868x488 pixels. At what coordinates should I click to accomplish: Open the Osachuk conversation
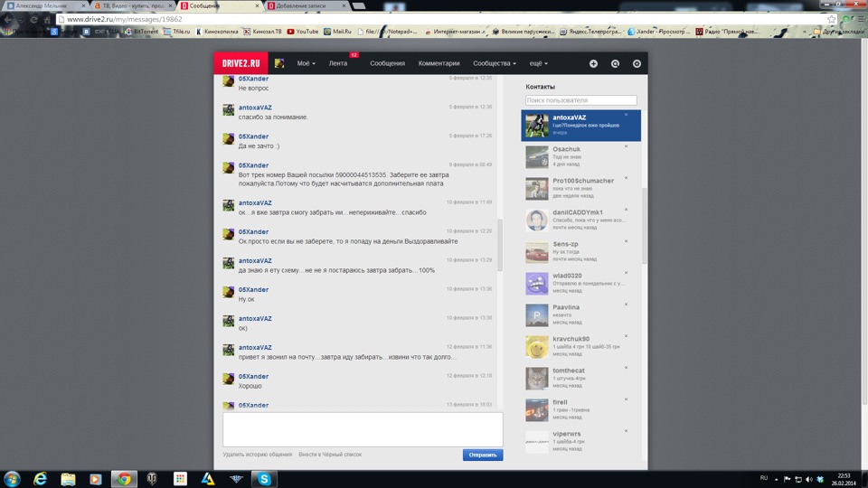580,156
